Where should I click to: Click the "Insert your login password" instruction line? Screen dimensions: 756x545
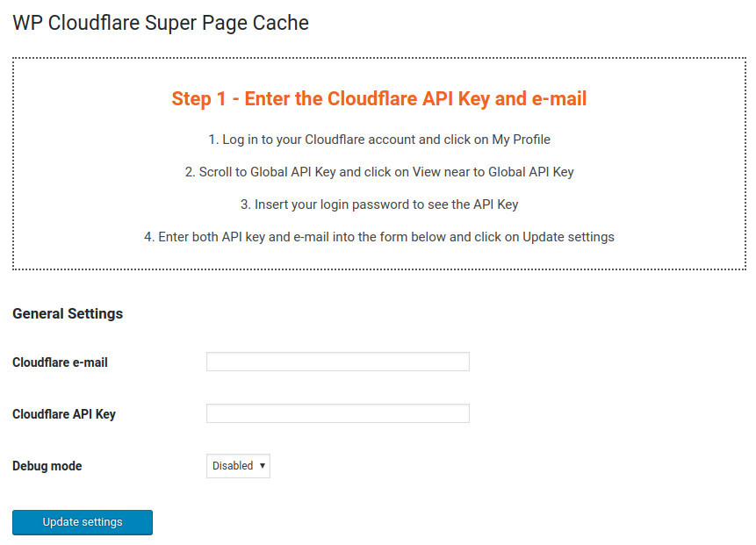tap(378, 204)
